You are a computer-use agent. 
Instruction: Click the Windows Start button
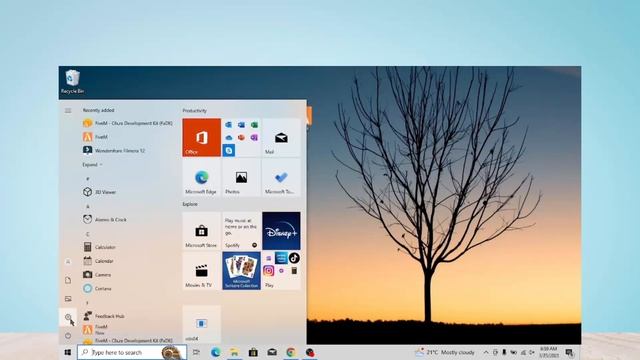tap(68, 352)
